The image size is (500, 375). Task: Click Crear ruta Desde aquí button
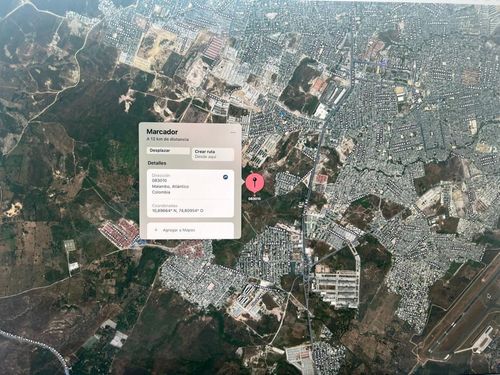213,154
